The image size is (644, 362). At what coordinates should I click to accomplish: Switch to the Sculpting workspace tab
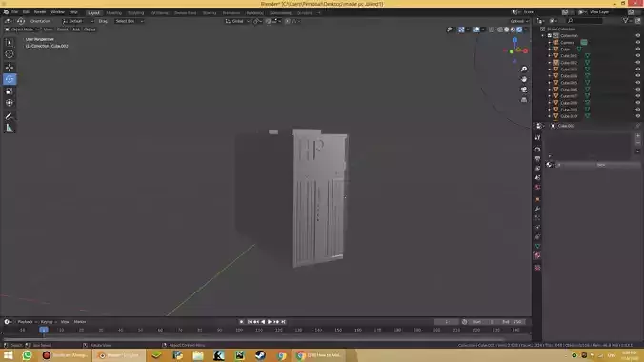click(x=135, y=13)
